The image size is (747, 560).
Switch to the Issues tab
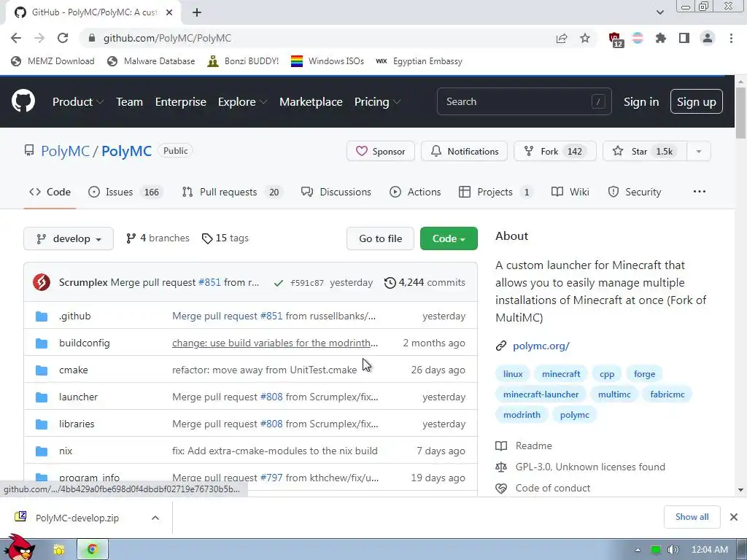pos(126,192)
